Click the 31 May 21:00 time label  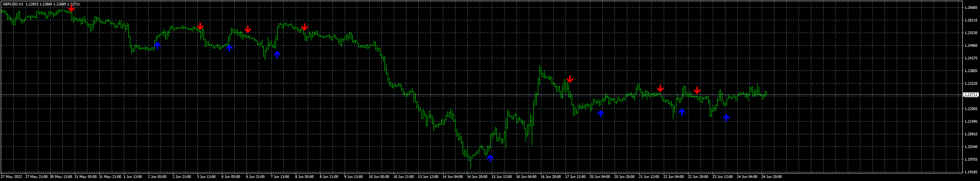(110, 177)
